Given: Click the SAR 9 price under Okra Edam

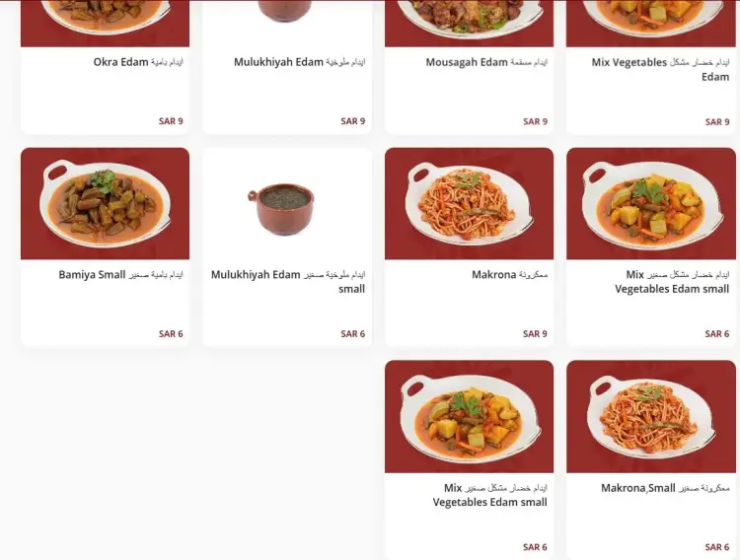Looking at the screenshot, I should tap(171, 121).
